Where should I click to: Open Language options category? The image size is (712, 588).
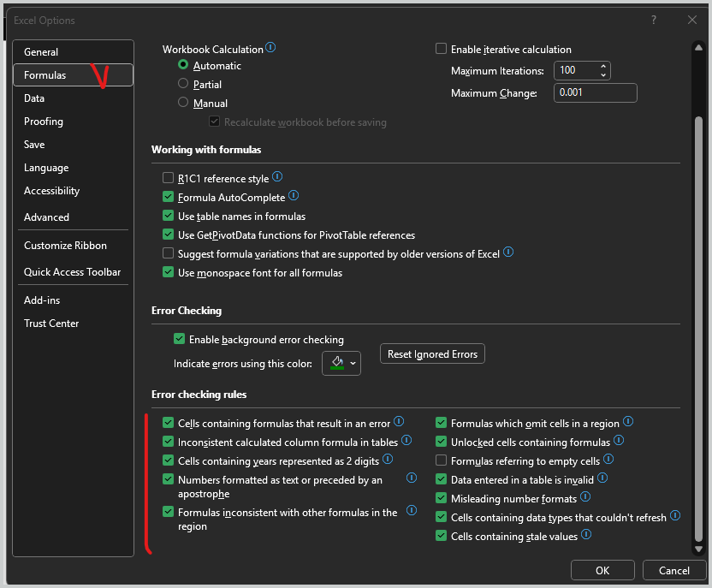73,168
